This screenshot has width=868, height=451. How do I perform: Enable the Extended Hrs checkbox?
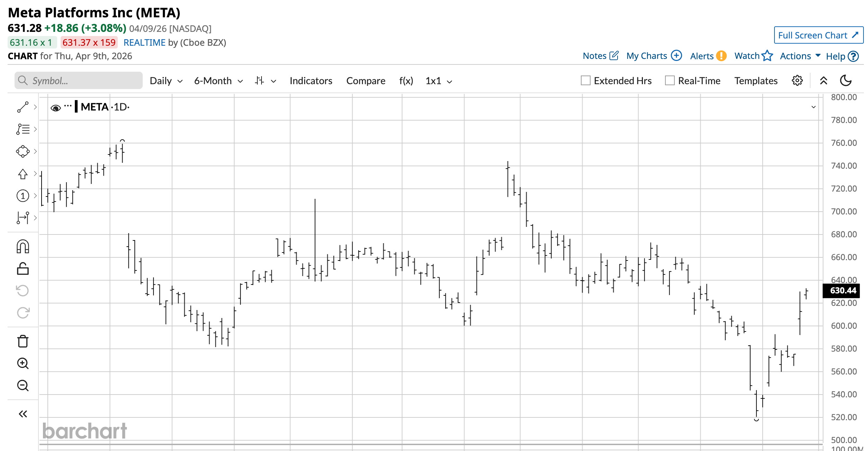[x=585, y=81]
